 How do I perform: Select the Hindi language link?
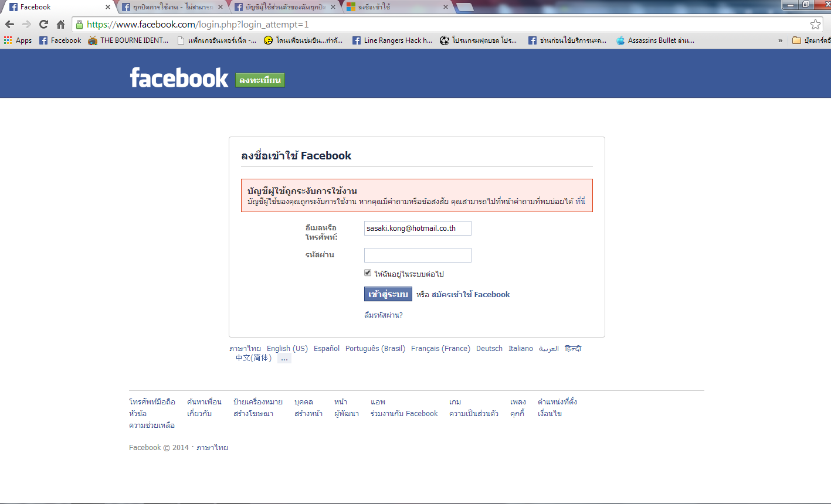pyautogui.click(x=573, y=349)
